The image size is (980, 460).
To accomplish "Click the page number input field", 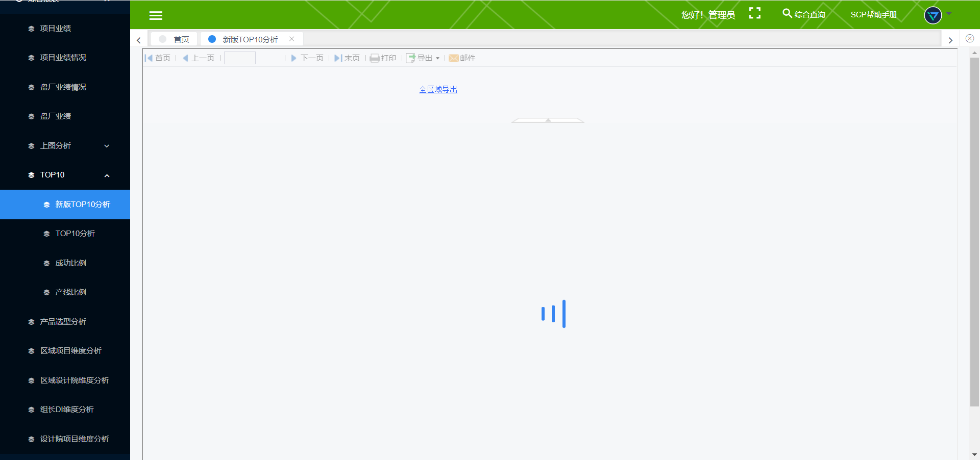I will pos(240,58).
